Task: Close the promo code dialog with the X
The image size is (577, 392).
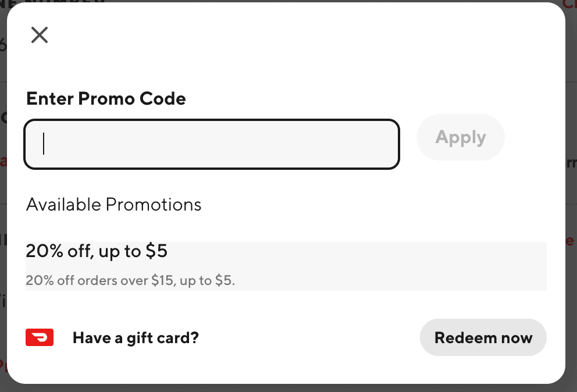Action: click(x=40, y=35)
